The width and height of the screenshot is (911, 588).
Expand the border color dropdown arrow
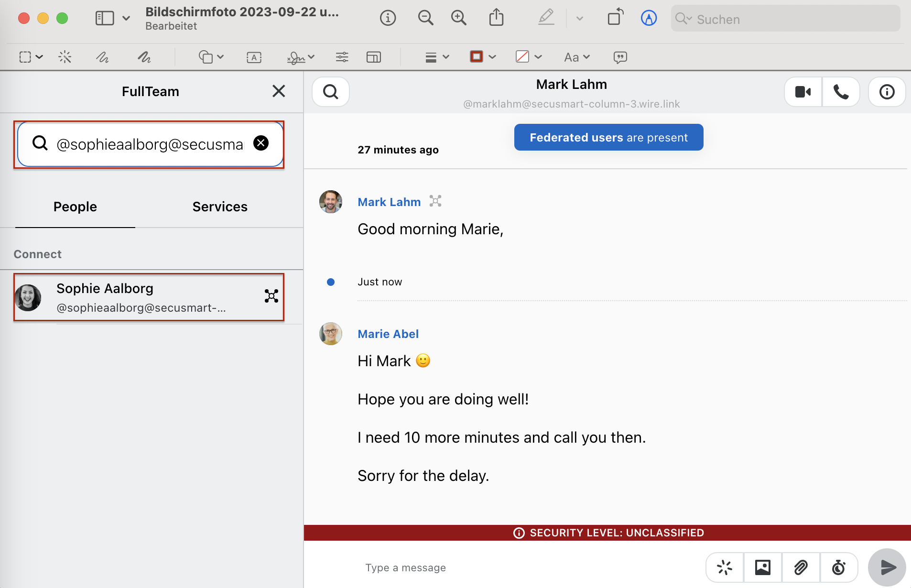492,57
